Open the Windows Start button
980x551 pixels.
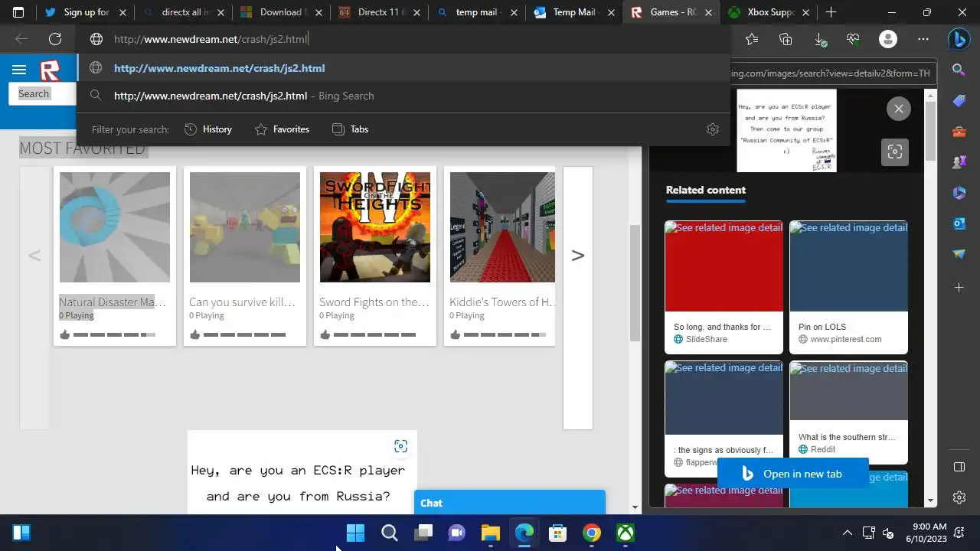[x=355, y=533]
